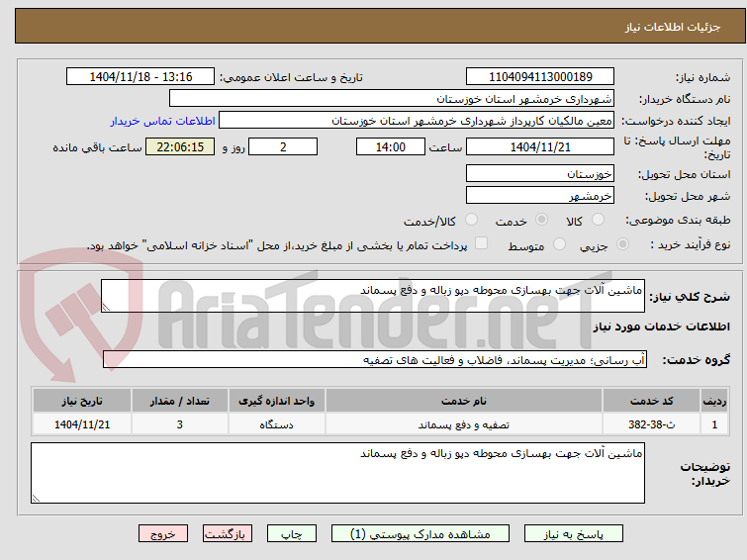Viewport: 747px width, 560px height.
Task: Click the اطلاعات خدمات مورد نیاز section heading
Action: tap(661, 327)
